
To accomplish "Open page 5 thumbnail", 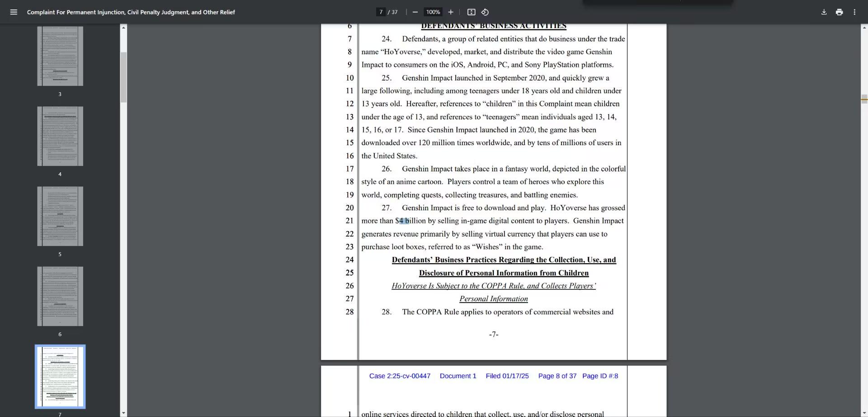I will [60, 216].
